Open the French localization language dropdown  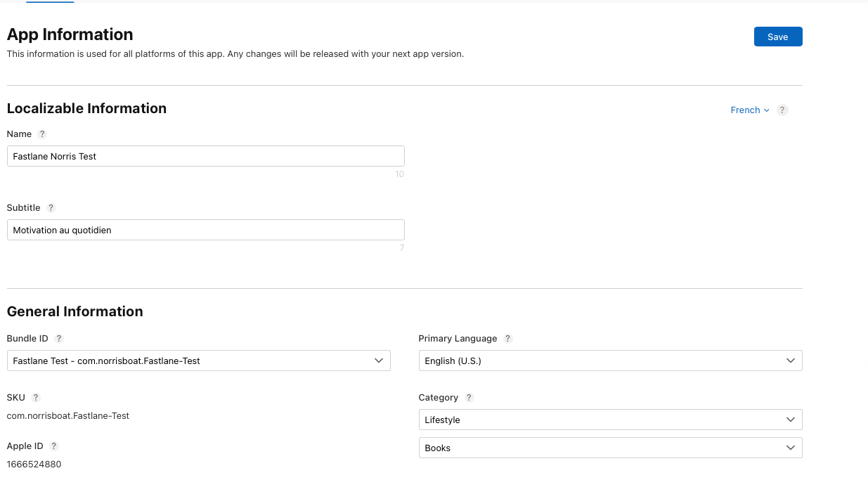[767, 110]
